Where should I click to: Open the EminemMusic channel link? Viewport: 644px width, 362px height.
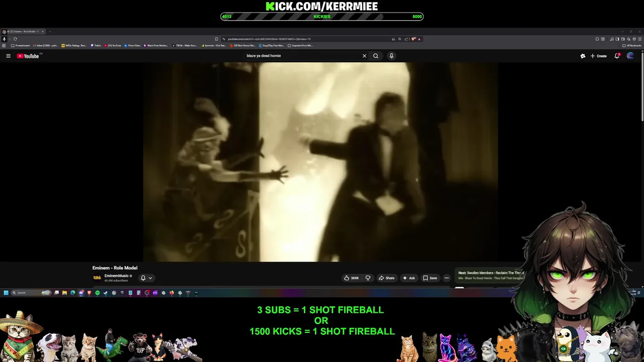[116, 276]
